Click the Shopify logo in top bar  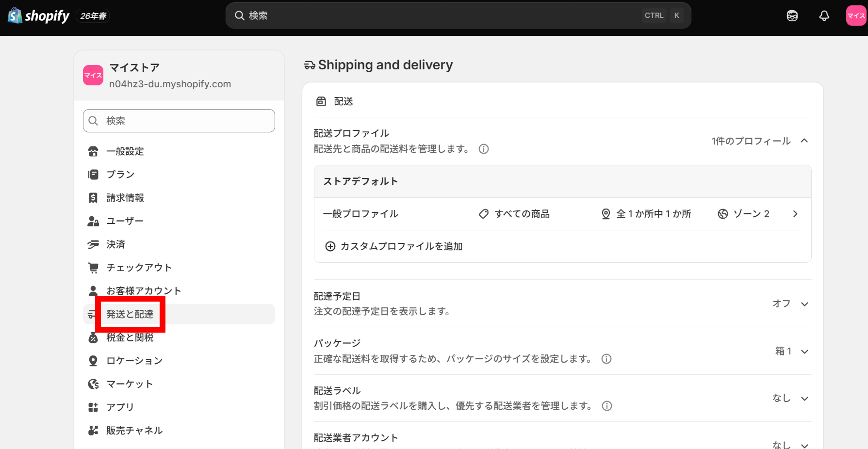39,16
